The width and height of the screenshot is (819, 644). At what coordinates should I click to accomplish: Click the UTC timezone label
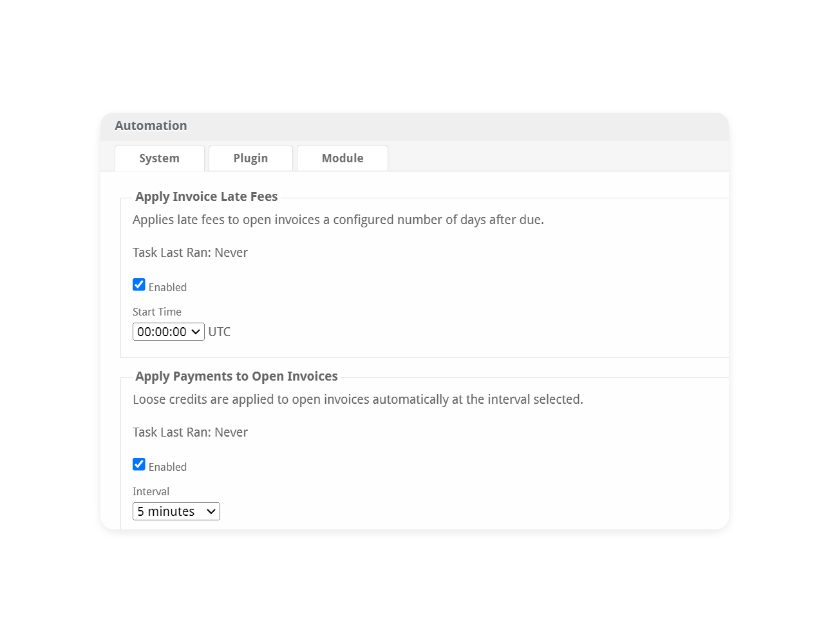point(220,332)
